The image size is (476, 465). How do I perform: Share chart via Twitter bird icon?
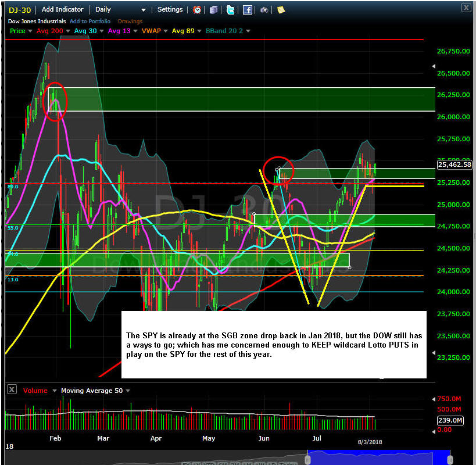[x=231, y=10]
